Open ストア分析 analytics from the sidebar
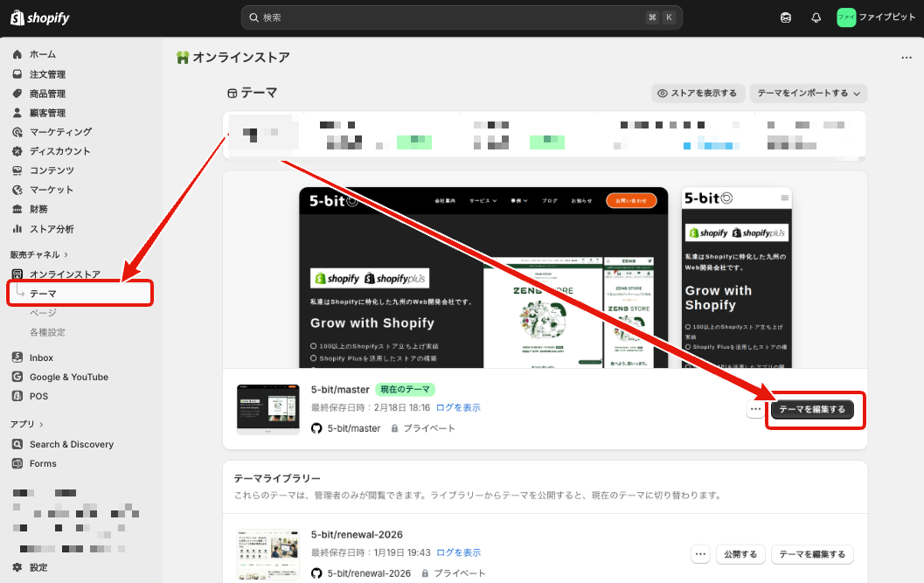The height and width of the screenshot is (583, 924). tap(17, 227)
